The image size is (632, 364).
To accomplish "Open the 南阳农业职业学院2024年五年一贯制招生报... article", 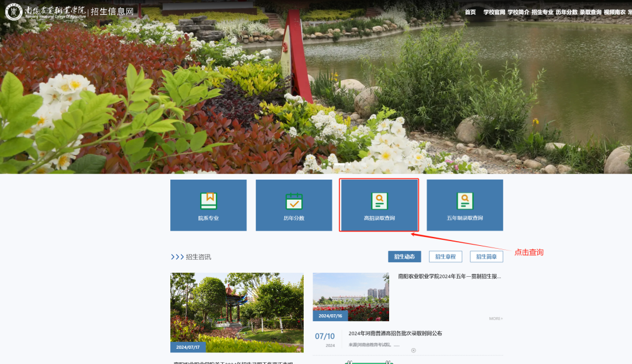I will 449,277.
